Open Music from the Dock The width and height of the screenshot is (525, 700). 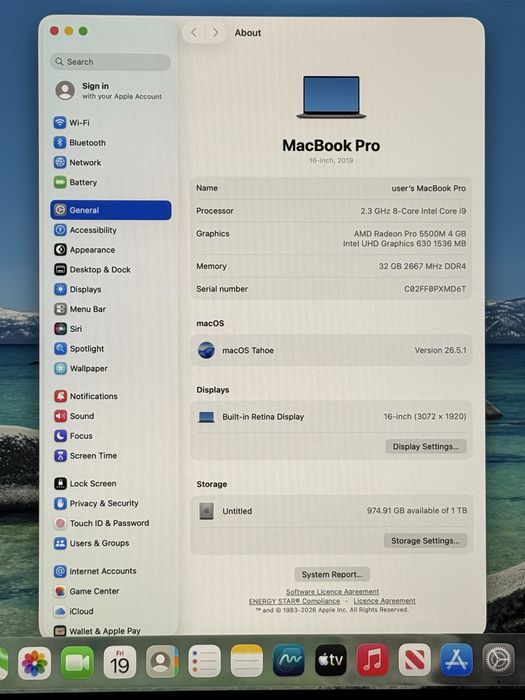[373, 660]
